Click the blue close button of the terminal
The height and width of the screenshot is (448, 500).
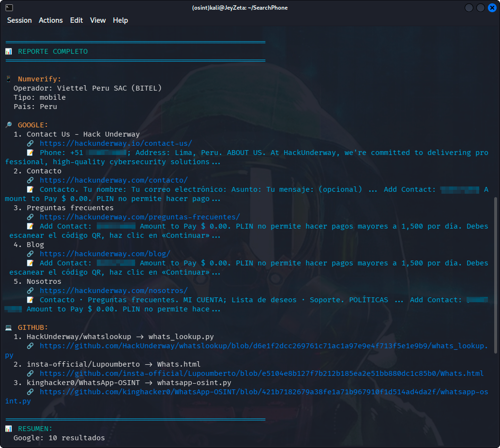click(492, 8)
